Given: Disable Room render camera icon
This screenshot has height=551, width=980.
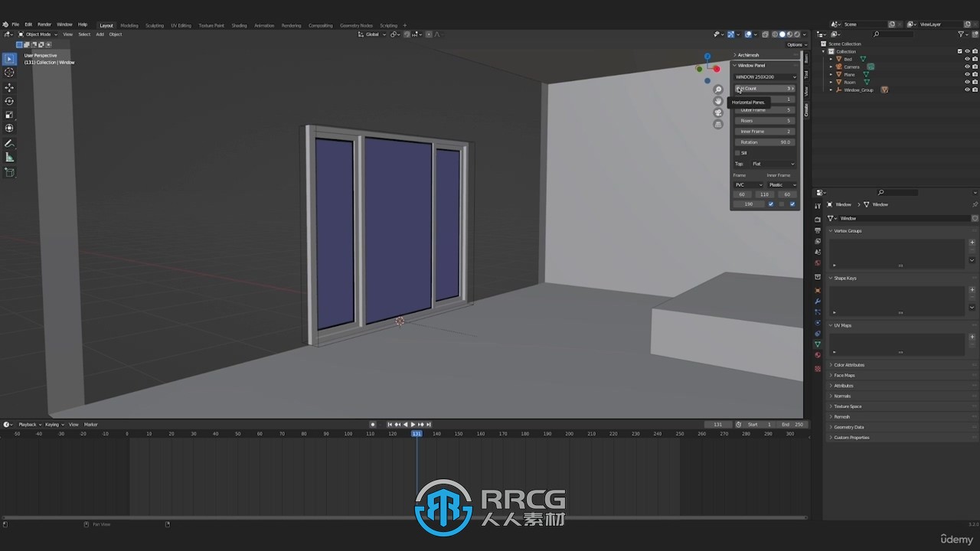Looking at the screenshot, I should 975,82.
